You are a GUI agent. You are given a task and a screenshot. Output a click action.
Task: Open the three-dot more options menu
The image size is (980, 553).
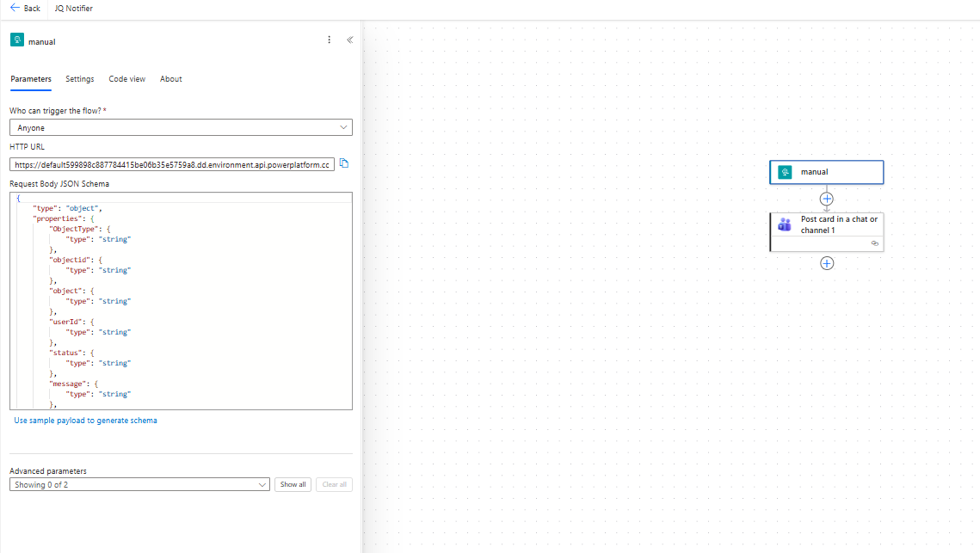[330, 40]
